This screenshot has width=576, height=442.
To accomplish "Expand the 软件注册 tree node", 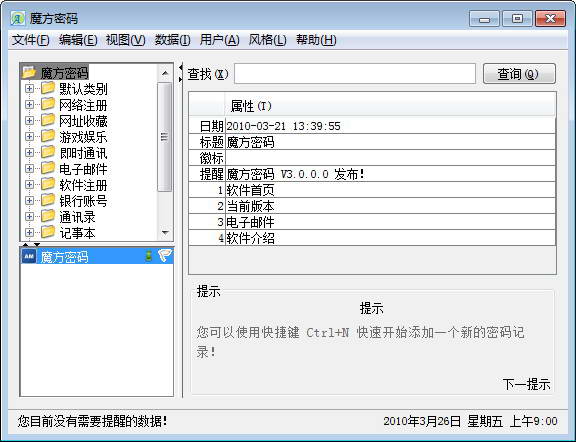I will [x=29, y=184].
